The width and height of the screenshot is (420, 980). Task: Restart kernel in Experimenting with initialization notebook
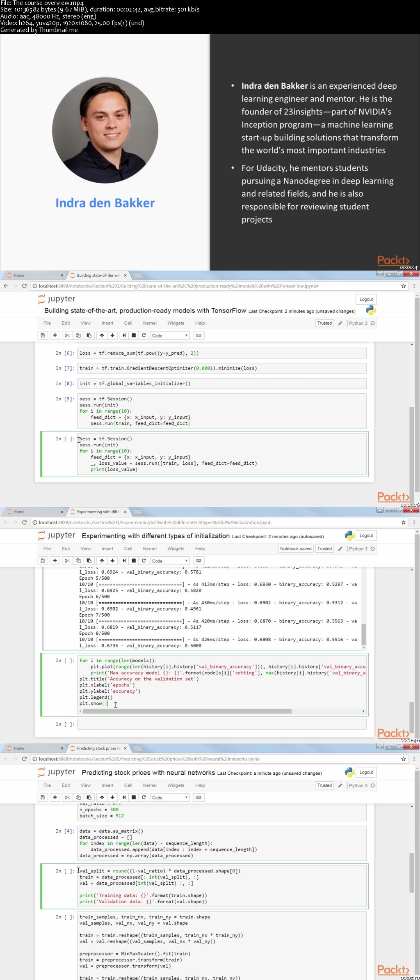(144, 560)
